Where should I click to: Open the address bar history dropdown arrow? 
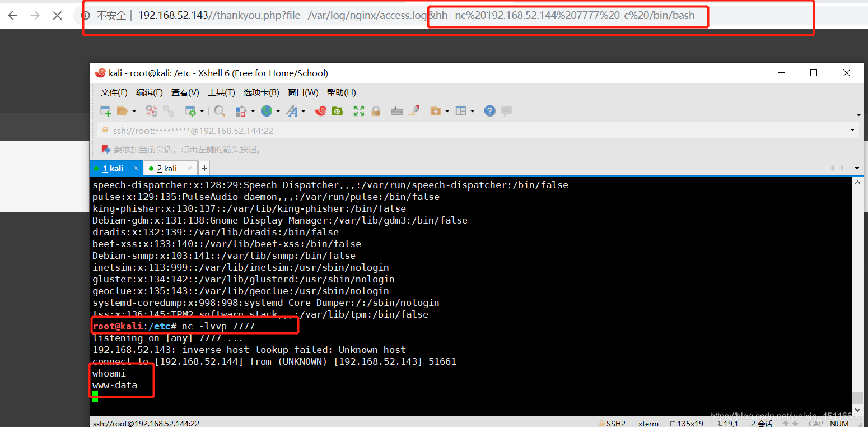point(853,130)
